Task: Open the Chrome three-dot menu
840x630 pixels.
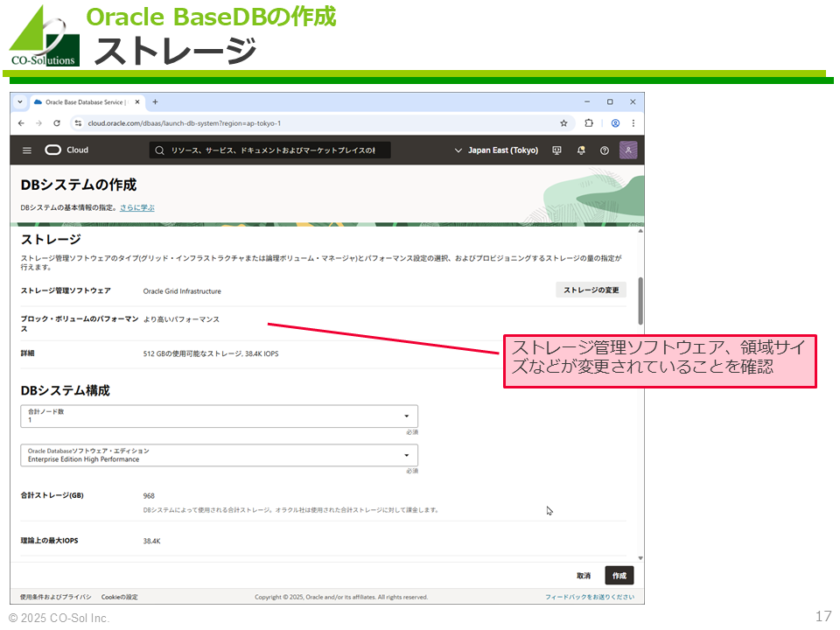Action: (x=633, y=123)
